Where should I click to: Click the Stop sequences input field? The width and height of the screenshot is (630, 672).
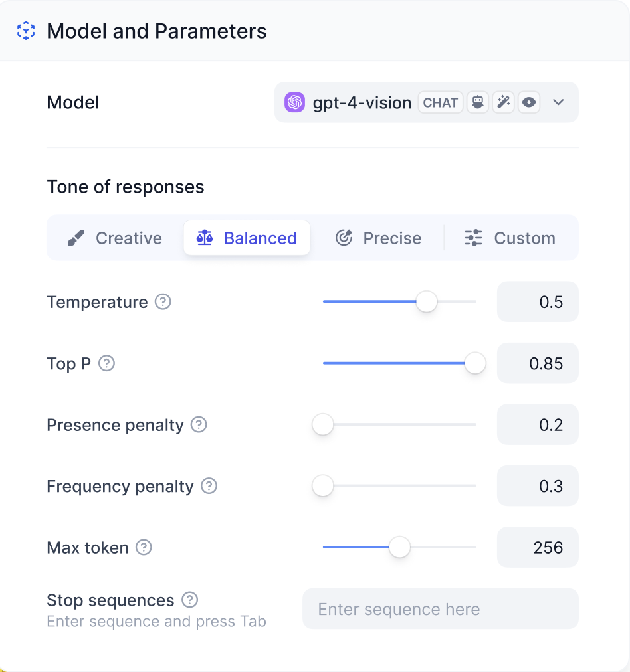(440, 609)
